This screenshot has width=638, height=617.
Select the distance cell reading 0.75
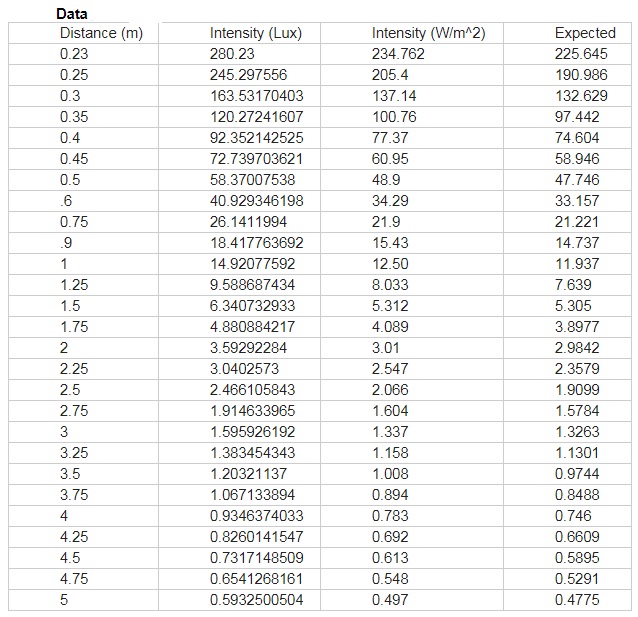click(74, 222)
